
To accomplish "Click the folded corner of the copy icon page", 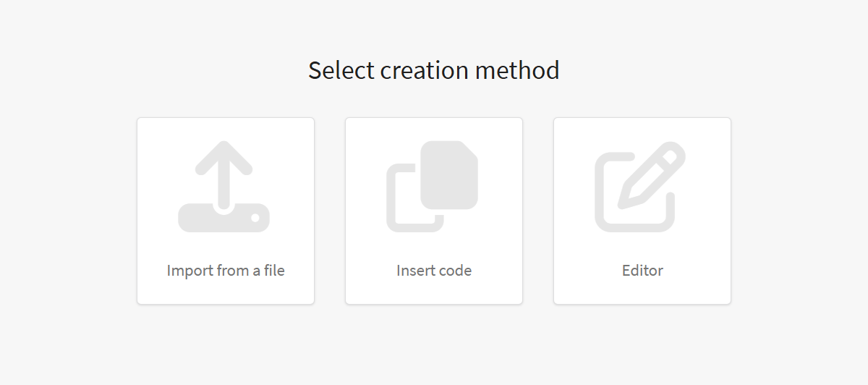I will (x=469, y=149).
